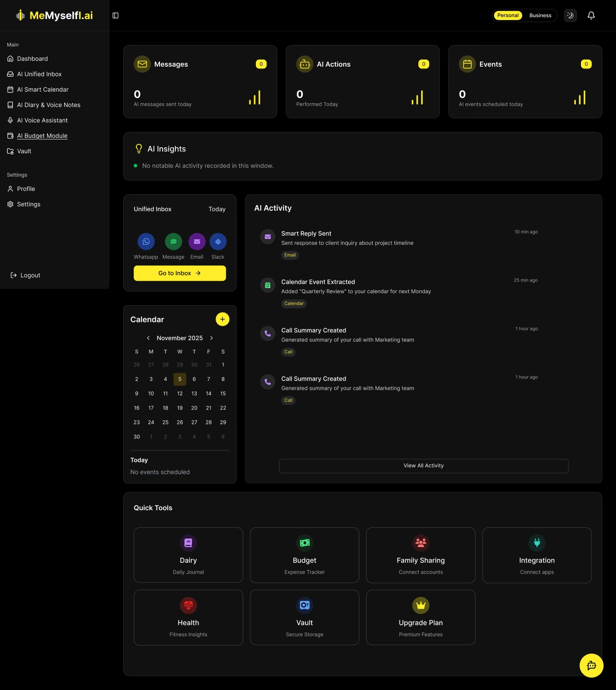Select November 14 in calendar
Image resolution: width=616 pixels, height=690 pixels.
(x=209, y=393)
